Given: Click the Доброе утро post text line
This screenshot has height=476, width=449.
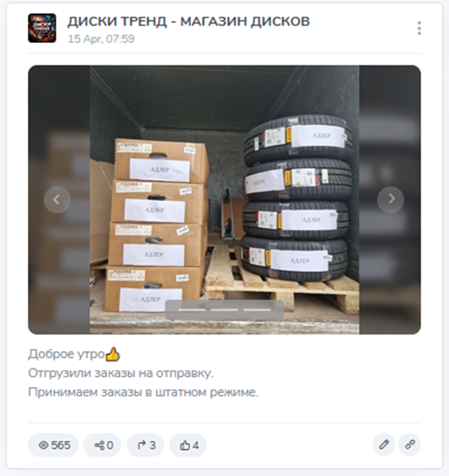Looking at the screenshot, I should 74,354.
